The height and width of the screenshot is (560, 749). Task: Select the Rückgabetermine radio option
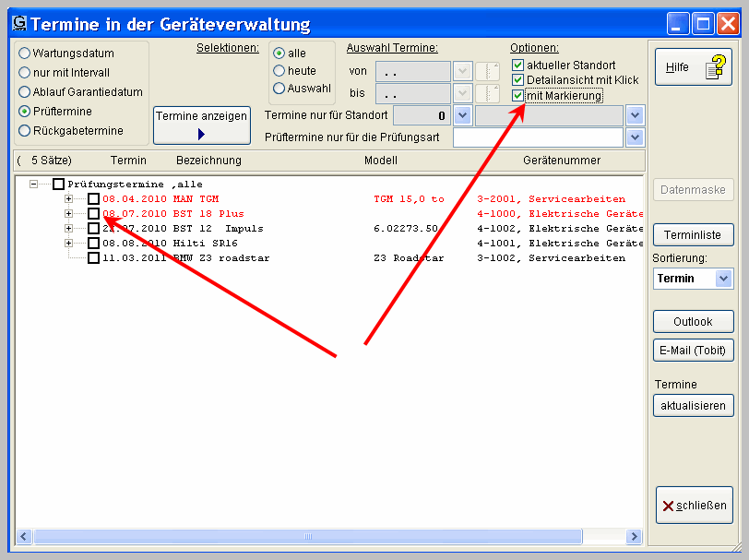pos(25,131)
